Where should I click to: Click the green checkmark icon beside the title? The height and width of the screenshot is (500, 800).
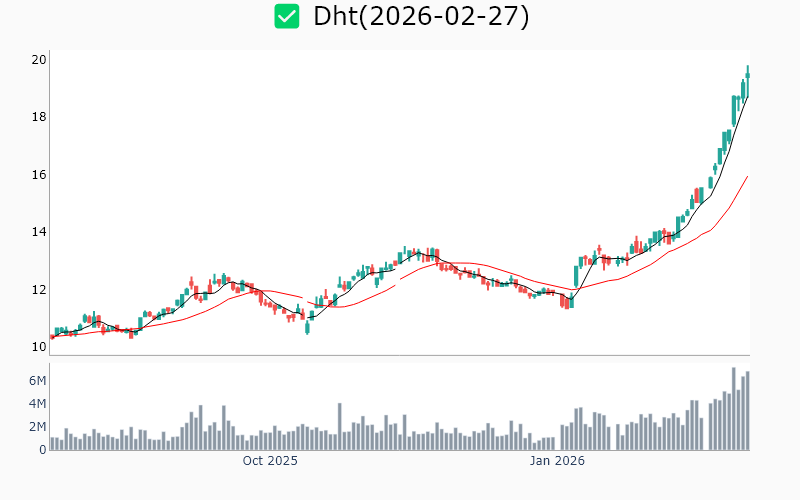pyautogui.click(x=287, y=16)
